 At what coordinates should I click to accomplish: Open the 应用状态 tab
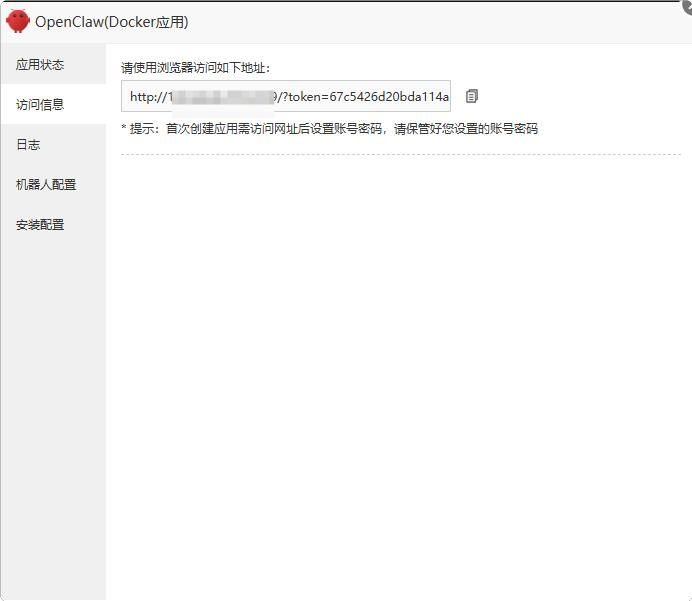point(40,65)
